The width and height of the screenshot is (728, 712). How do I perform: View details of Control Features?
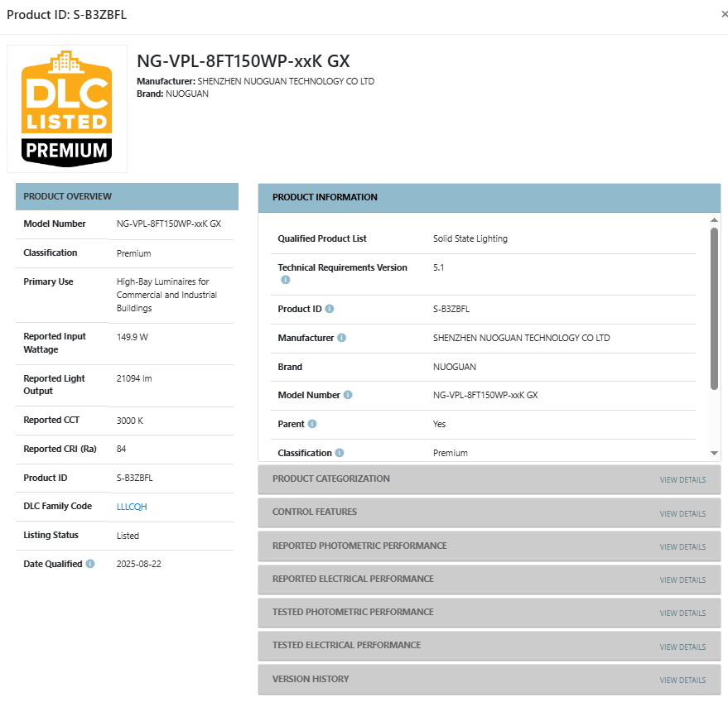pyautogui.click(x=682, y=513)
